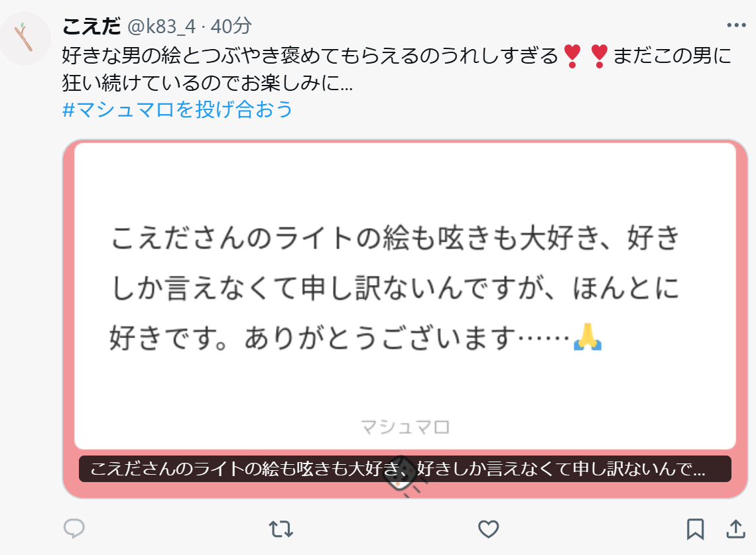The width and height of the screenshot is (756, 555).
Task: Open the @k83_4 username handle
Action: (162, 26)
